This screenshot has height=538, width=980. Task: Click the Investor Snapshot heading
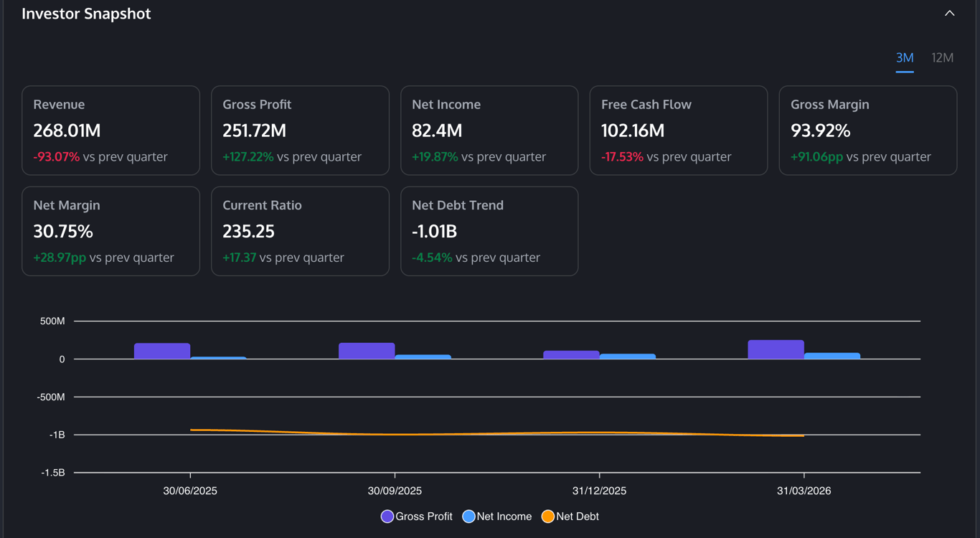point(86,14)
